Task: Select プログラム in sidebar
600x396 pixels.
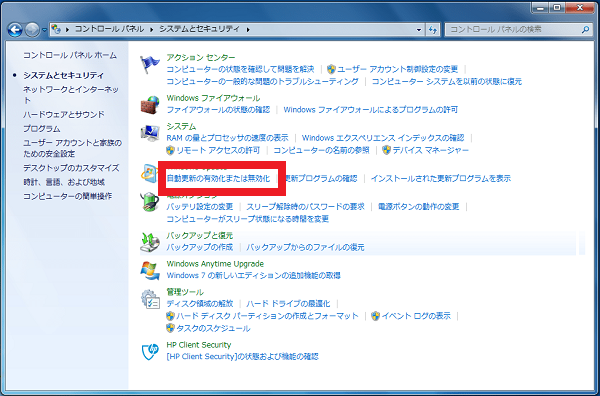Action: click(41, 129)
